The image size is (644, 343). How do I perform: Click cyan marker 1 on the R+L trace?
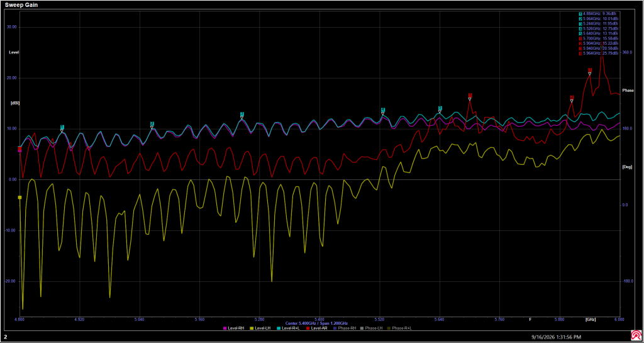click(x=62, y=127)
